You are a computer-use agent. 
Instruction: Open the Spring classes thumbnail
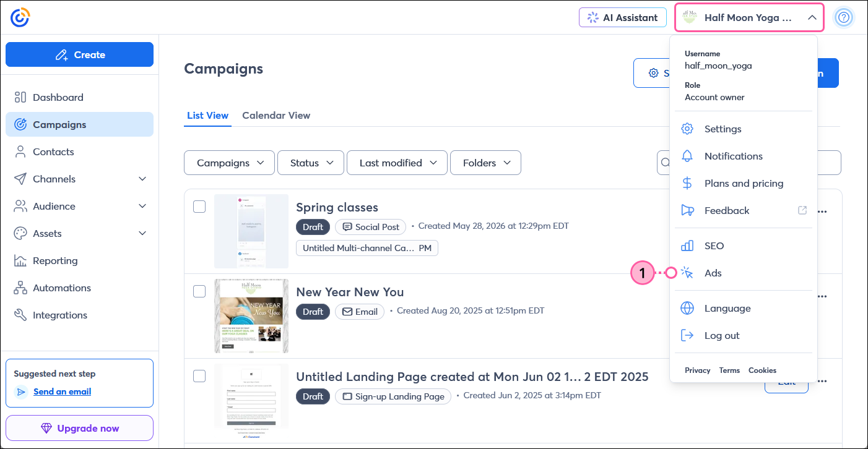click(251, 231)
